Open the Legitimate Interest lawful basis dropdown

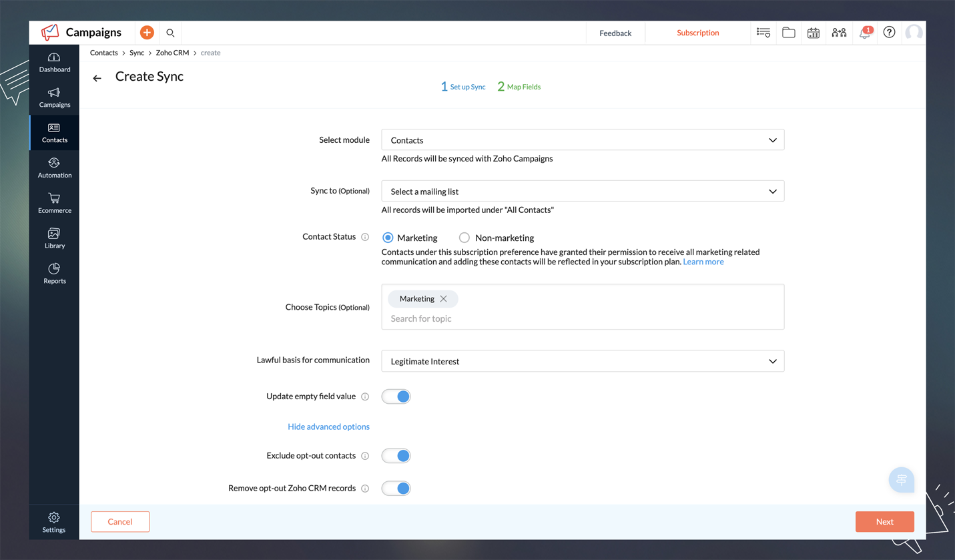583,361
